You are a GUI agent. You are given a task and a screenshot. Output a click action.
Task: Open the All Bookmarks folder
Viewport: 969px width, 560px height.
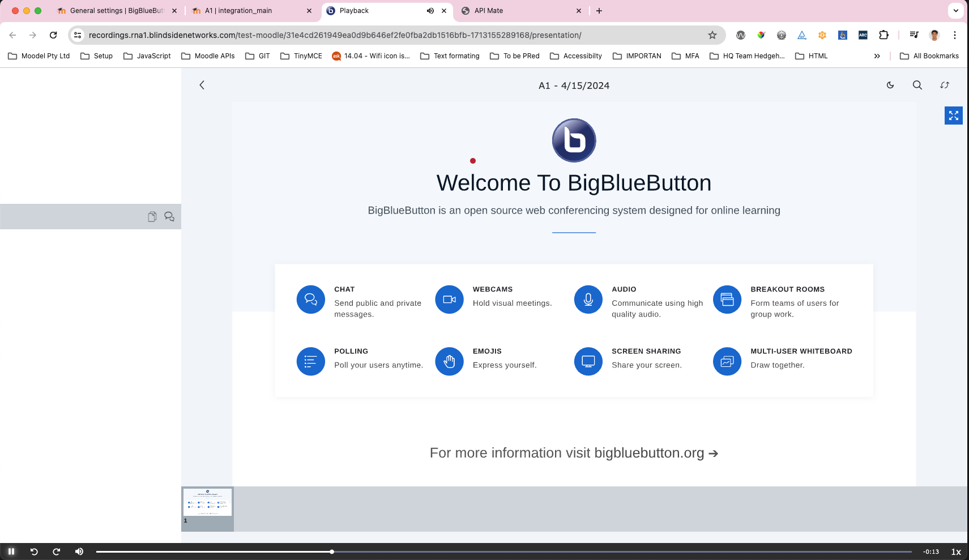(929, 56)
